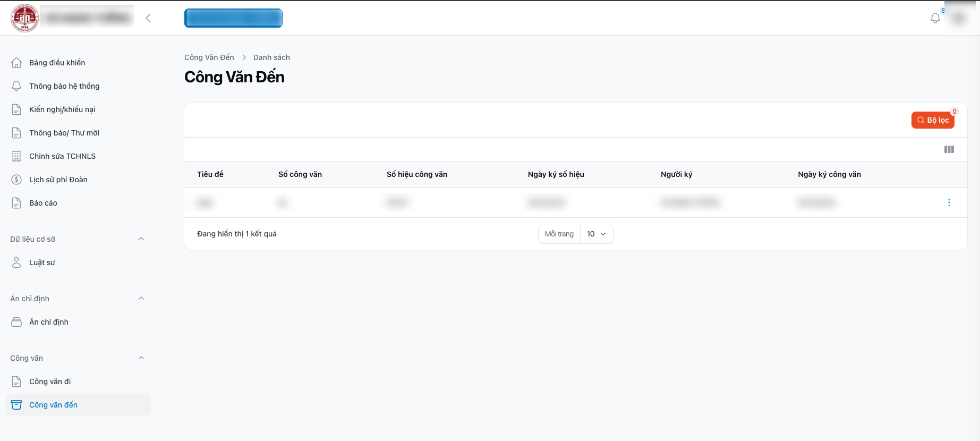Screen dimensions: 980x441
Task: Click the Tiêu đề column header
Action: [210, 174]
